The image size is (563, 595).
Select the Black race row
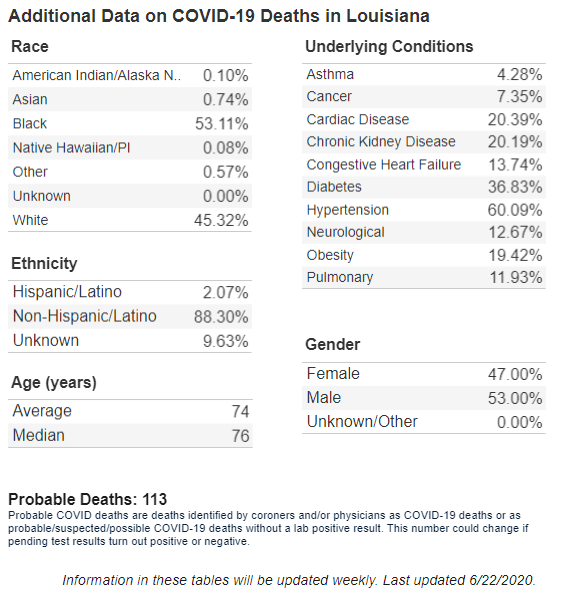(130, 124)
